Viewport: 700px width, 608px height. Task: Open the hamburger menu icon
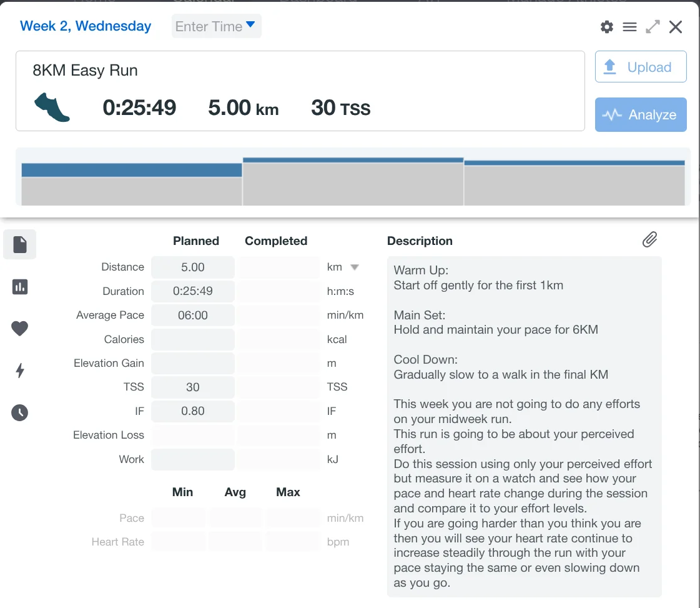pyautogui.click(x=629, y=27)
